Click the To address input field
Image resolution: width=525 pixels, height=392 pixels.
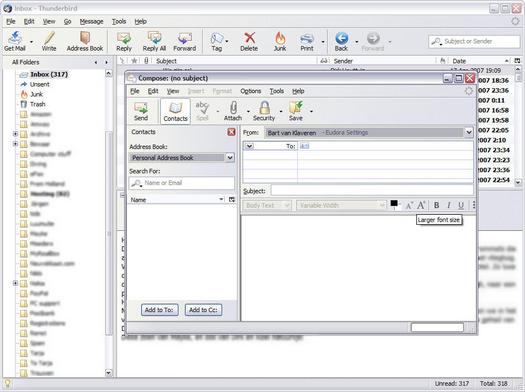(x=386, y=146)
